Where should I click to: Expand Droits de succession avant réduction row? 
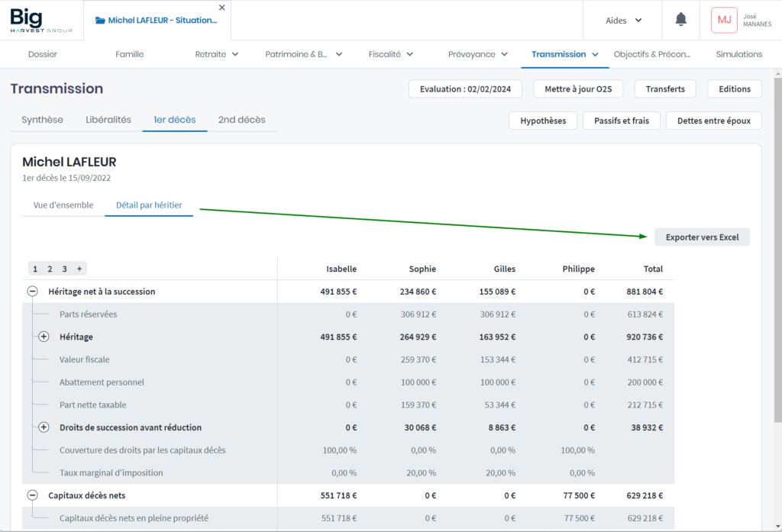click(44, 427)
